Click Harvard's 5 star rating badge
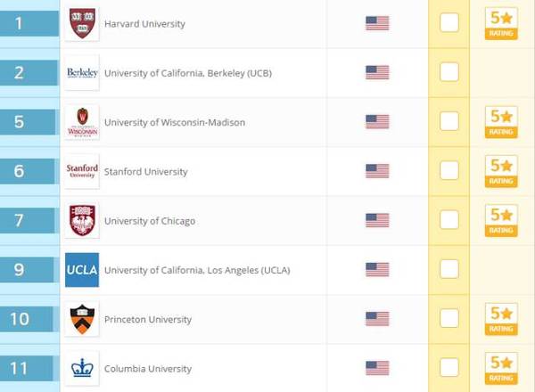Image resolution: width=535 pixels, height=392 pixels. click(x=501, y=23)
